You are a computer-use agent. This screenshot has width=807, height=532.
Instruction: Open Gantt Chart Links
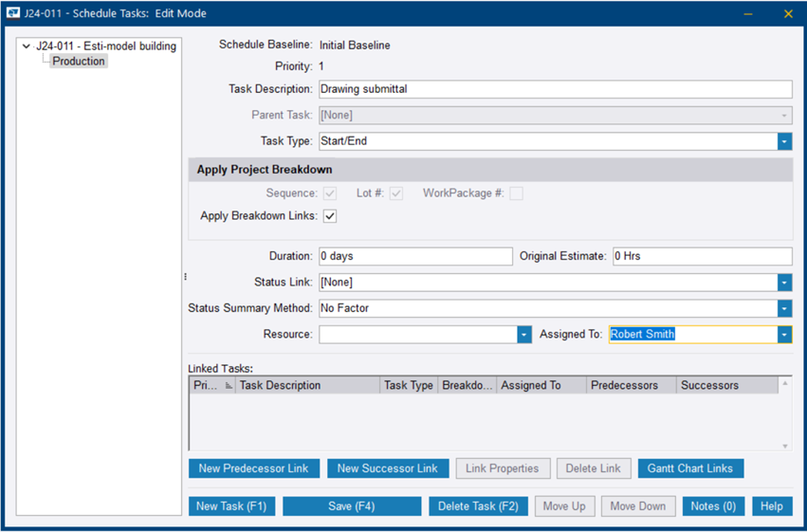tap(690, 468)
